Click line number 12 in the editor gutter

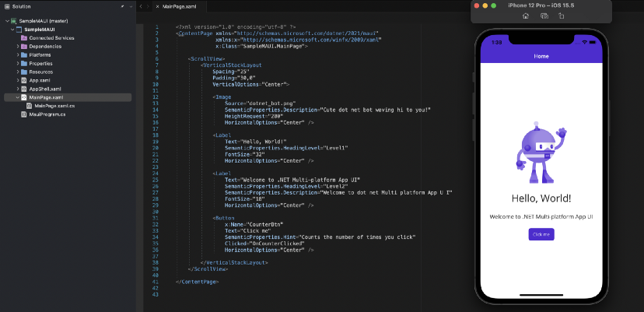pyautogui.click(x=155, y=97)
